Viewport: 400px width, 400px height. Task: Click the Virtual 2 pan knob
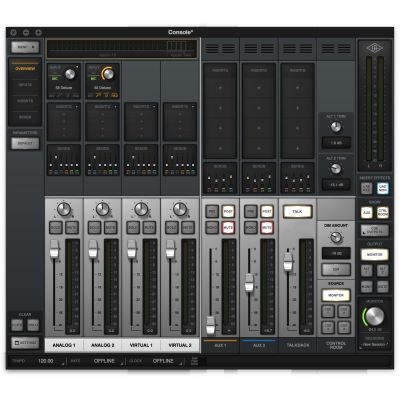[180, 209]
